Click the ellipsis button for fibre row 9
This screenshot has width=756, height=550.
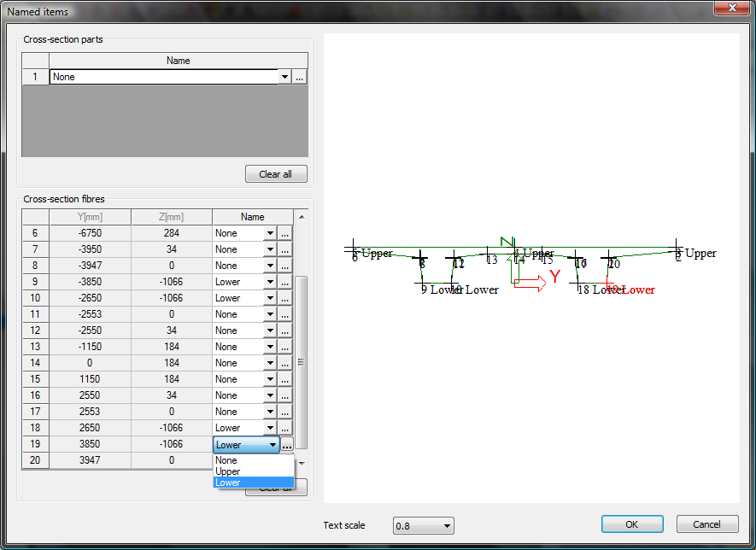coord(285,282)
